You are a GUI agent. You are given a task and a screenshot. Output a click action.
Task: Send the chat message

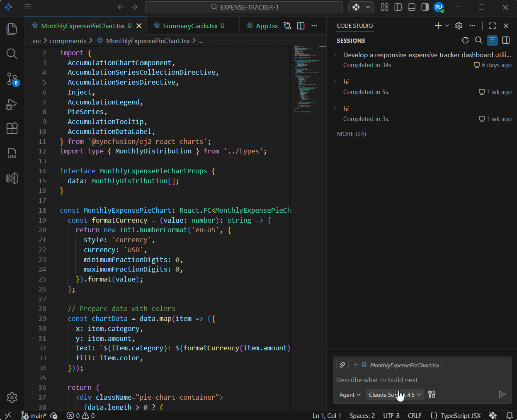pos(502,394)
